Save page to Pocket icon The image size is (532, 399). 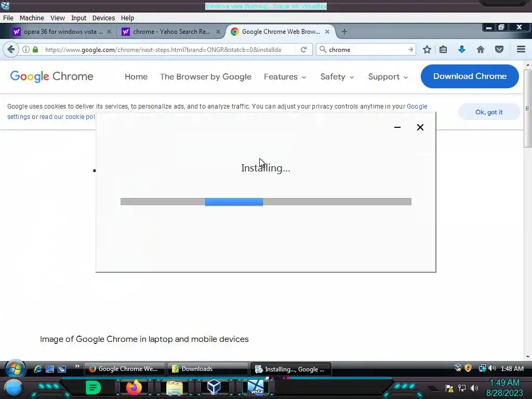pyautogui.click(x=499, y=49)
